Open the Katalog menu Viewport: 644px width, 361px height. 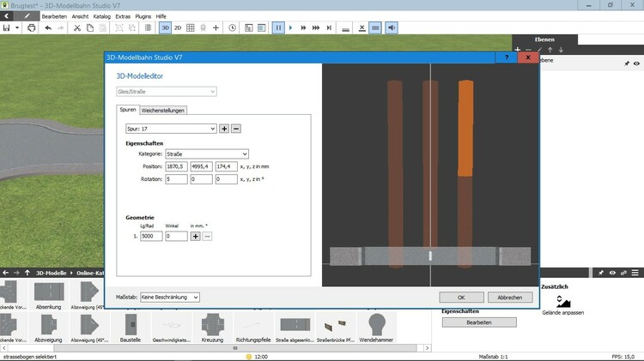coord(102,16)
